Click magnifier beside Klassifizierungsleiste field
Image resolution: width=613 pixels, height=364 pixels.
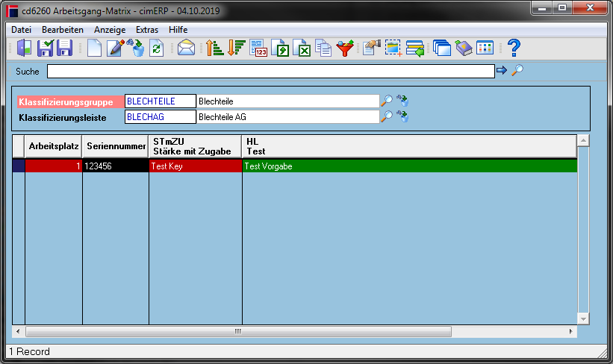click(387, 116)
